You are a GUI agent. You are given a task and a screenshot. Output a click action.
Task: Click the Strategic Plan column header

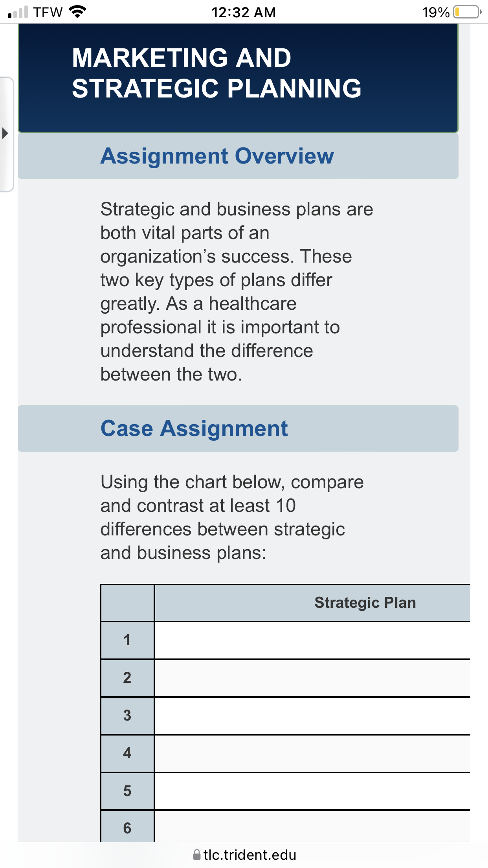coord(313,603)
